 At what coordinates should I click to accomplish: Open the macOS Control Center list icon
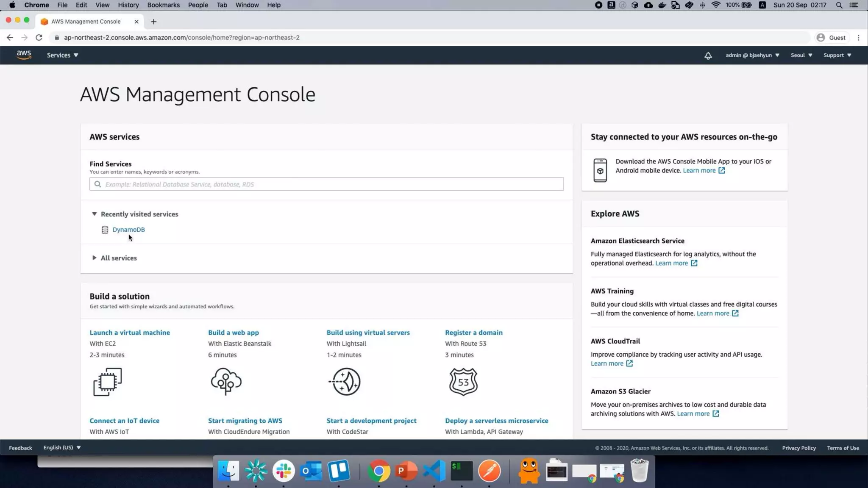click(x=854, y=5)
